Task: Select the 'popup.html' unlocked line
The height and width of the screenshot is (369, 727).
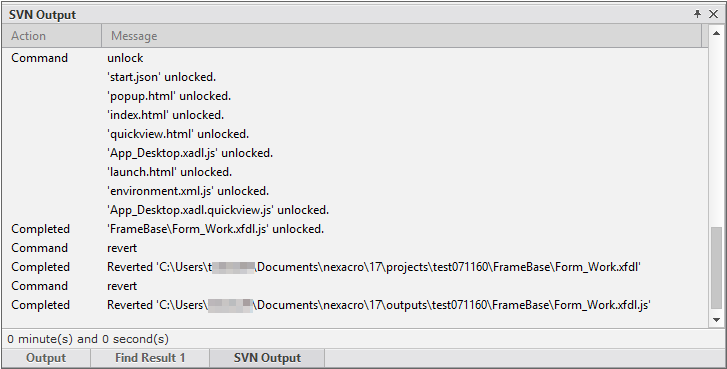Action: (x=355, y=96)
